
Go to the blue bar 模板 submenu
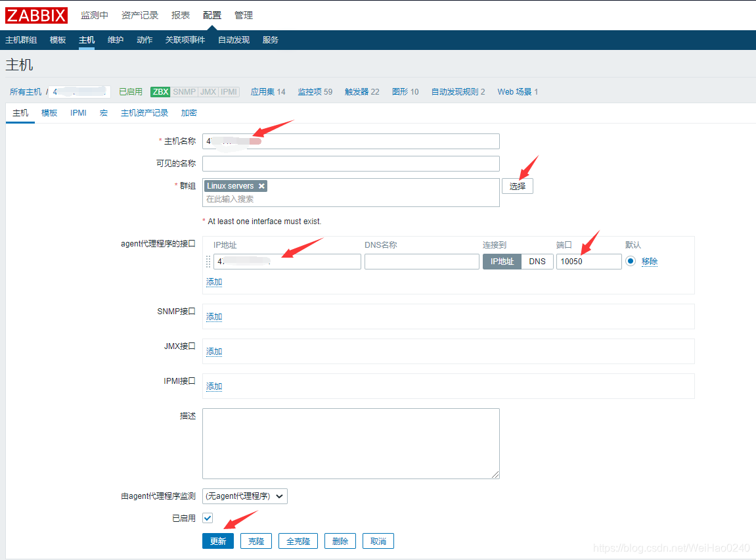58,40
